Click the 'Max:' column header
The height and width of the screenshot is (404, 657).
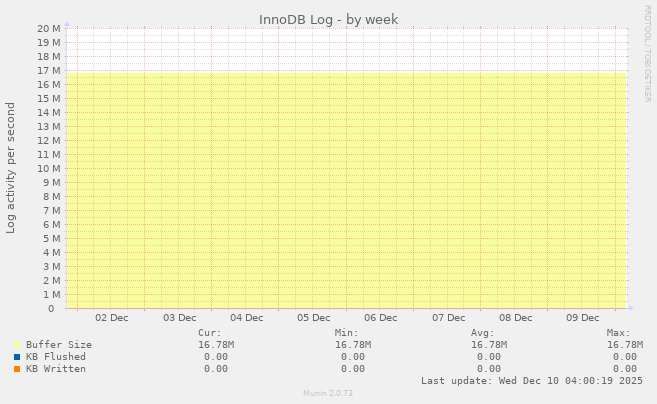click(x=618, y=333)
